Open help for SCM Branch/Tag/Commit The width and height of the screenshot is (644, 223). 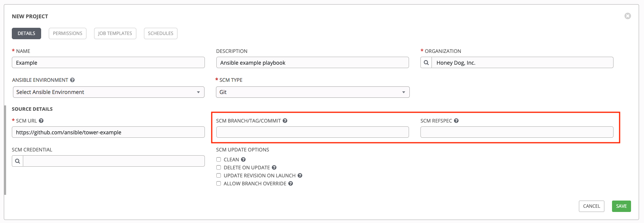tap(285, 121)
